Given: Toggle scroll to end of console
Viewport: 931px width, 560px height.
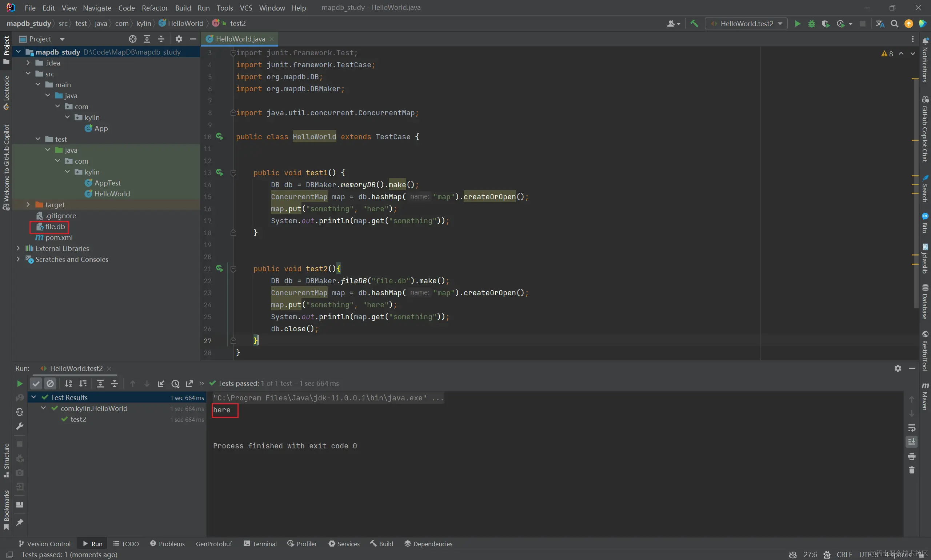Looking at the screenshot, I should tap(912, 442).
